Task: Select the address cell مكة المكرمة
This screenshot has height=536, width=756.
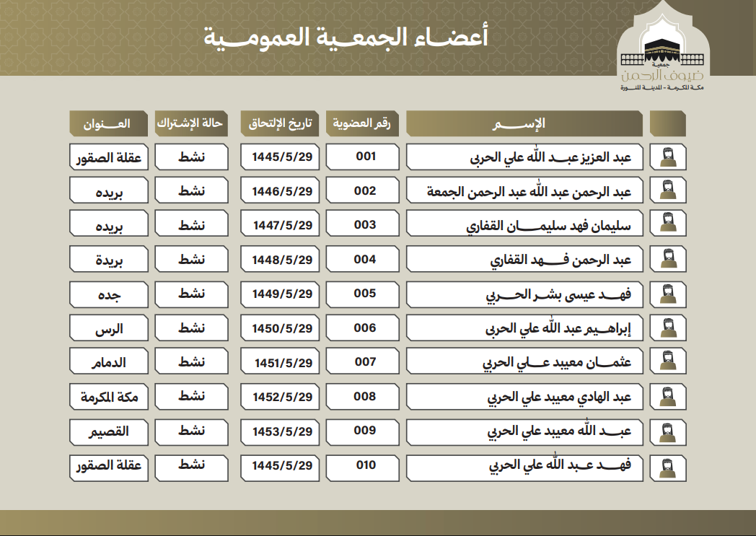Action: tap(110, 397)
